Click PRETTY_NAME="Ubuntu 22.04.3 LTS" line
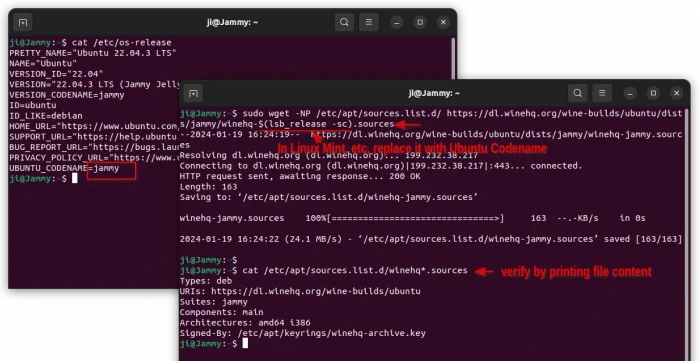 tap(93, 53)
